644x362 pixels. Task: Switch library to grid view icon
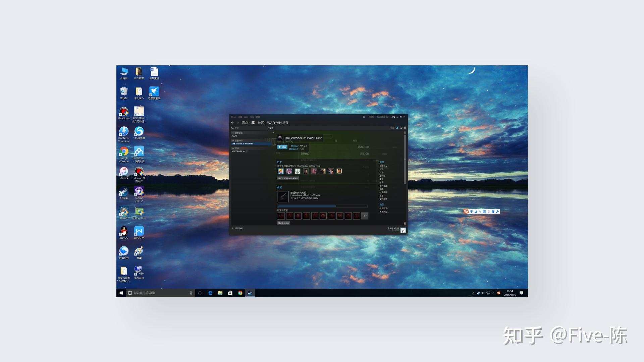405,128
